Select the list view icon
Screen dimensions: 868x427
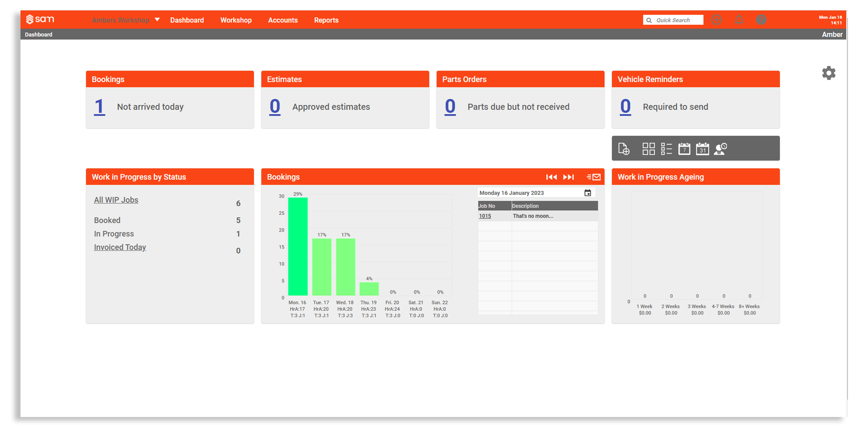[666, 148]
